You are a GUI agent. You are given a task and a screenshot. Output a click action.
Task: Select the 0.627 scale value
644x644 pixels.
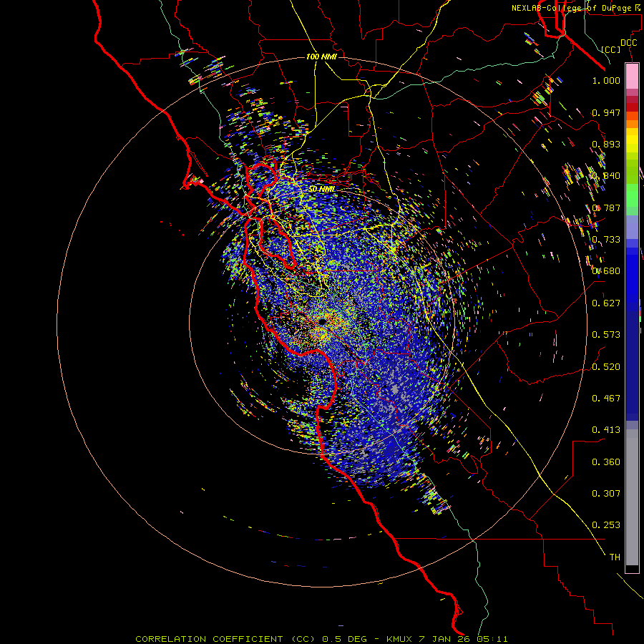pos(606,303)
